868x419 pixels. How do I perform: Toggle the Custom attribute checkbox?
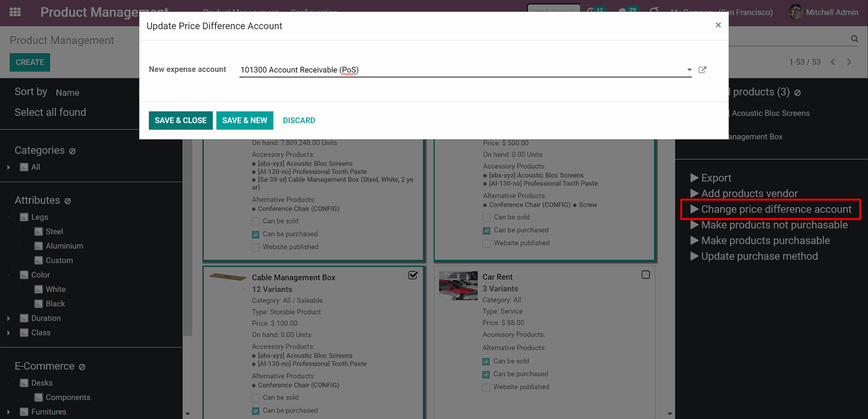point(38,260)
